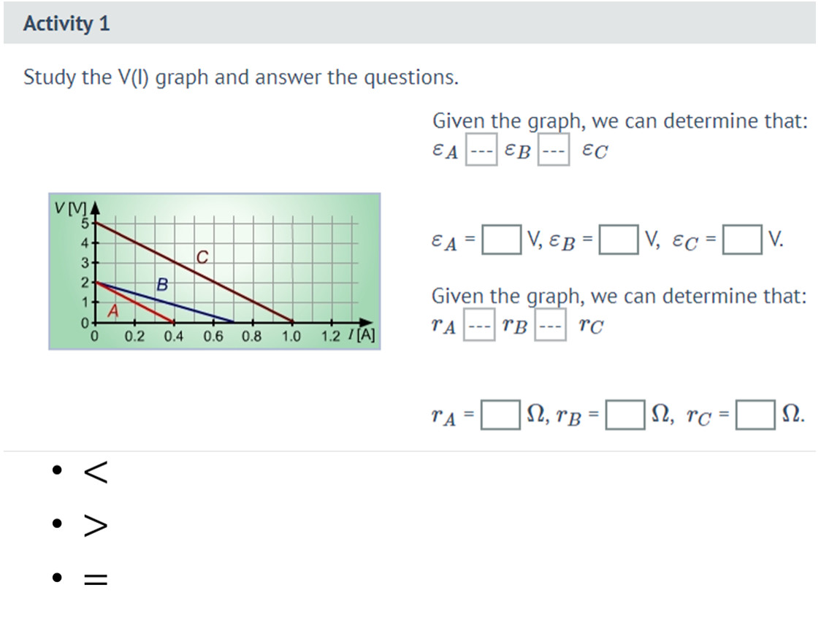The height and width of the screenshot is (631, 840).
Task: Open the dropdown between εB and εC
Action: coord(554,150)
